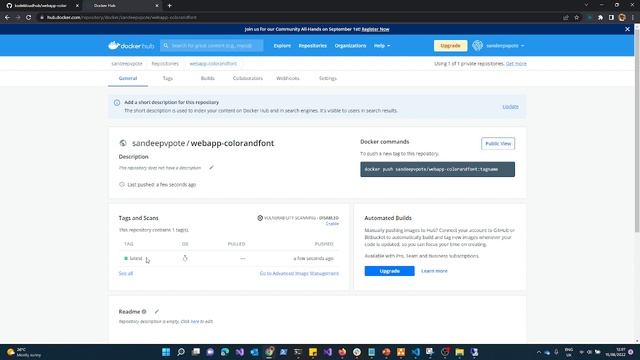Open File Explorer from the taskbar
Screen dimensions: 640x360
pos(460,352)
